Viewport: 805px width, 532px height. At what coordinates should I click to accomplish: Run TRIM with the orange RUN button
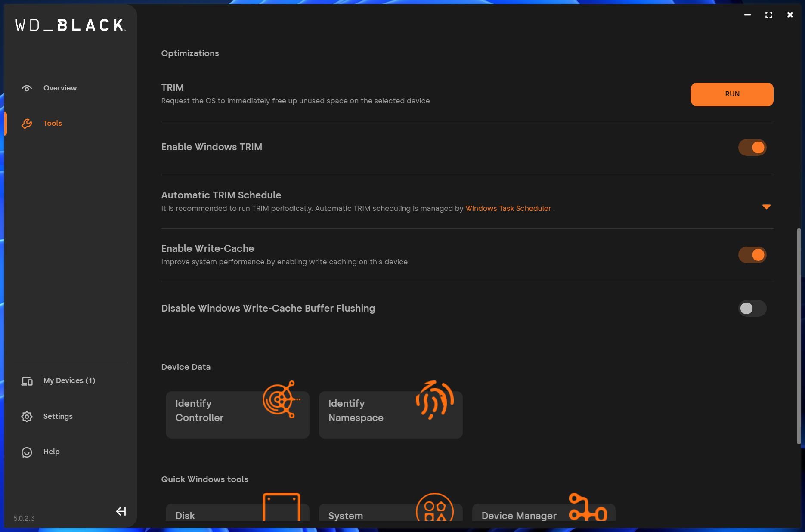(x=732, y=94)
